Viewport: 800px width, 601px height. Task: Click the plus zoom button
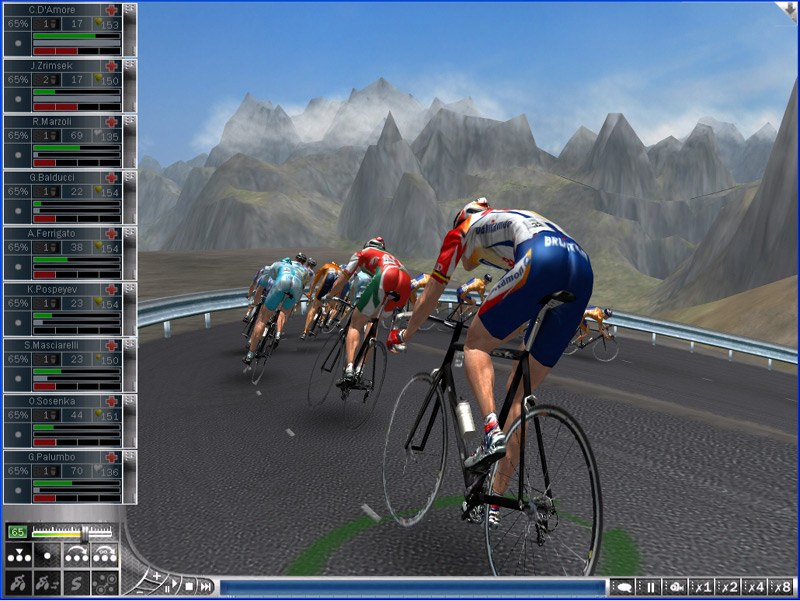pos(155,577)
